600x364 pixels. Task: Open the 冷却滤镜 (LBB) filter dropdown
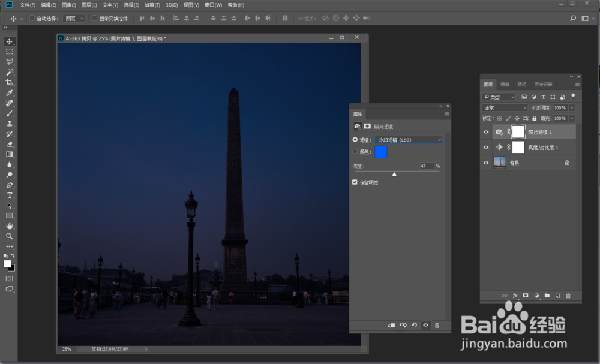click(408, 140)
